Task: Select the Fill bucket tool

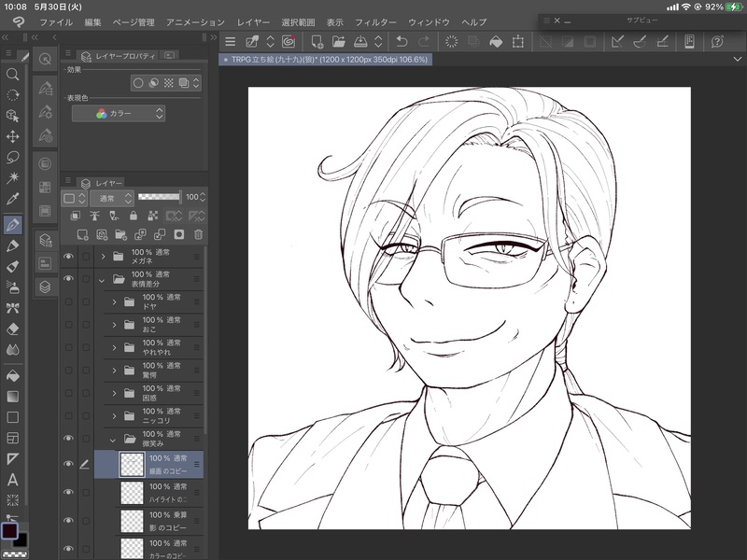Action: [13, 375]
